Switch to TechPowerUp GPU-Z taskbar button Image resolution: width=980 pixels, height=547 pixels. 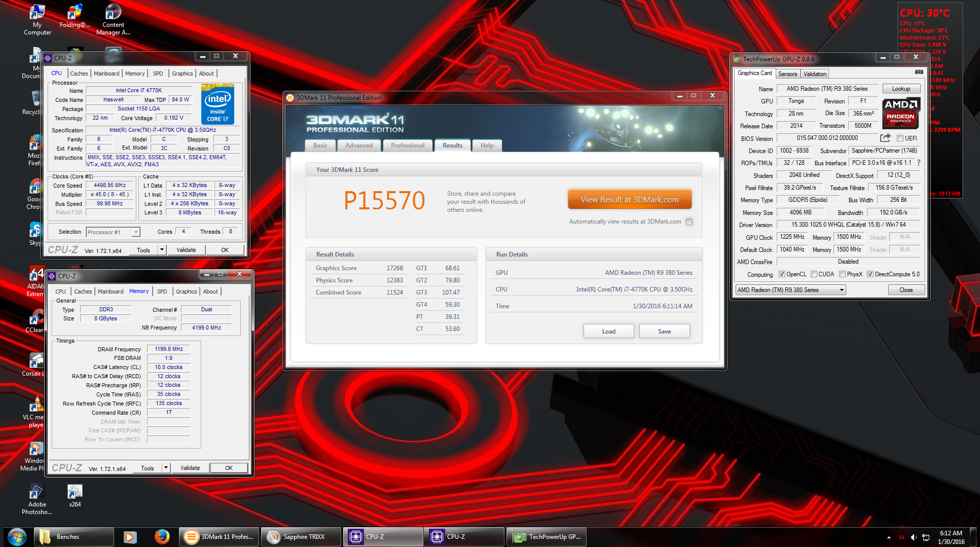547,537
